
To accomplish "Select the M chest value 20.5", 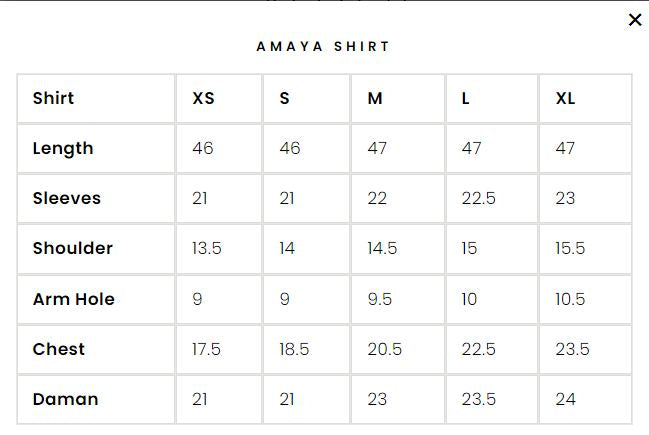I will click(385, 349).
